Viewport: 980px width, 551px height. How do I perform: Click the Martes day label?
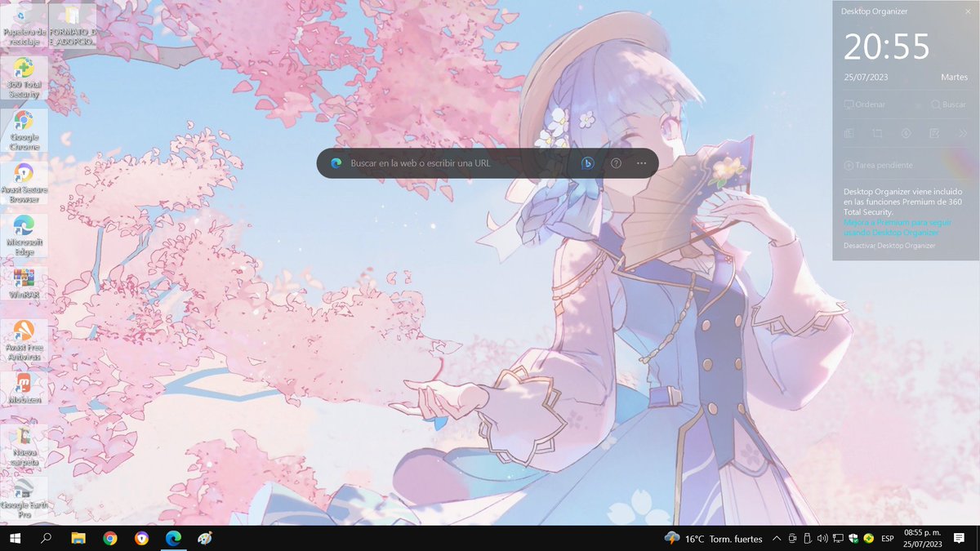click(955, 78)
